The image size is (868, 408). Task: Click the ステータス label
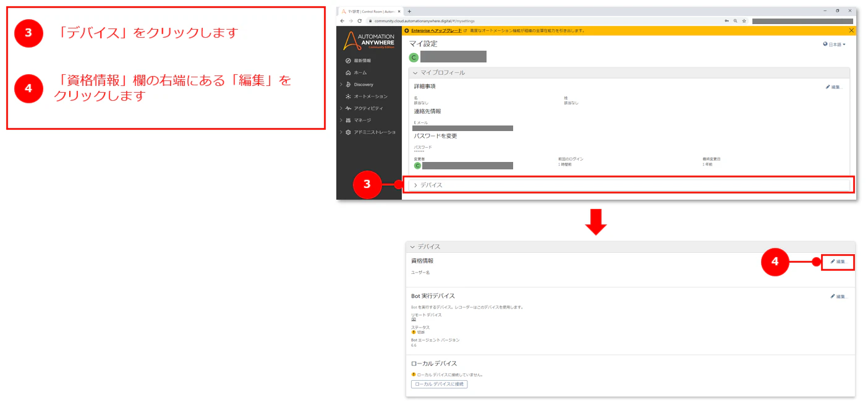pos(420,328)
